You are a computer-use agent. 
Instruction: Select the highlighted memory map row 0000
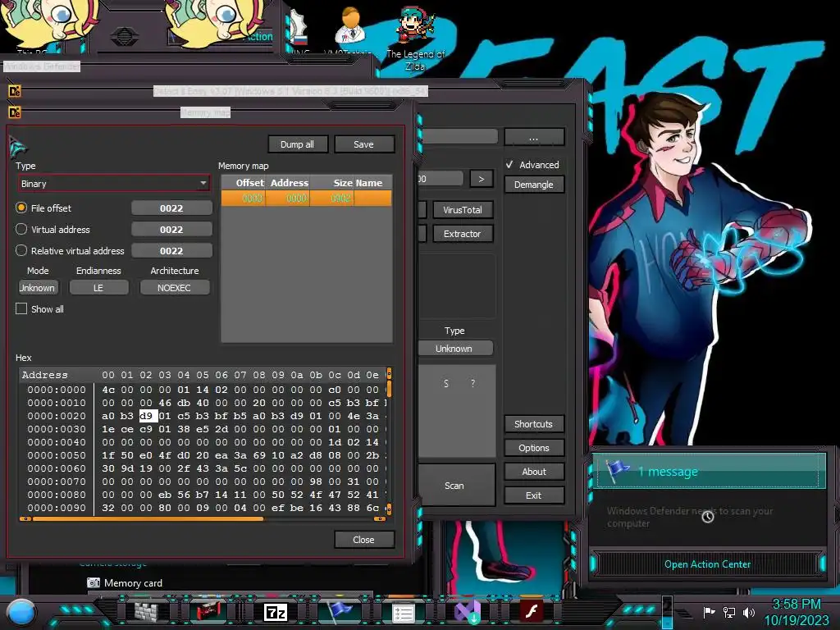[307, 199]
